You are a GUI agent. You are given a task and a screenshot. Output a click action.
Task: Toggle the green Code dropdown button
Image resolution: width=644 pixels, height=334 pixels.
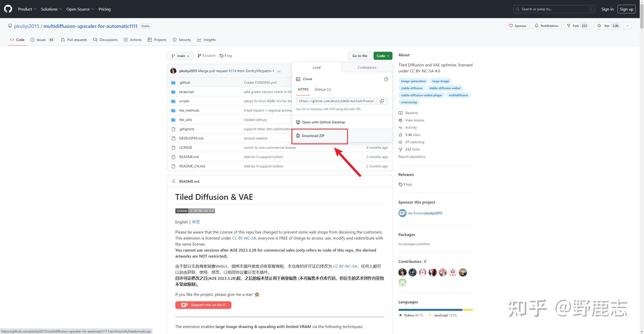click(383, 56)
